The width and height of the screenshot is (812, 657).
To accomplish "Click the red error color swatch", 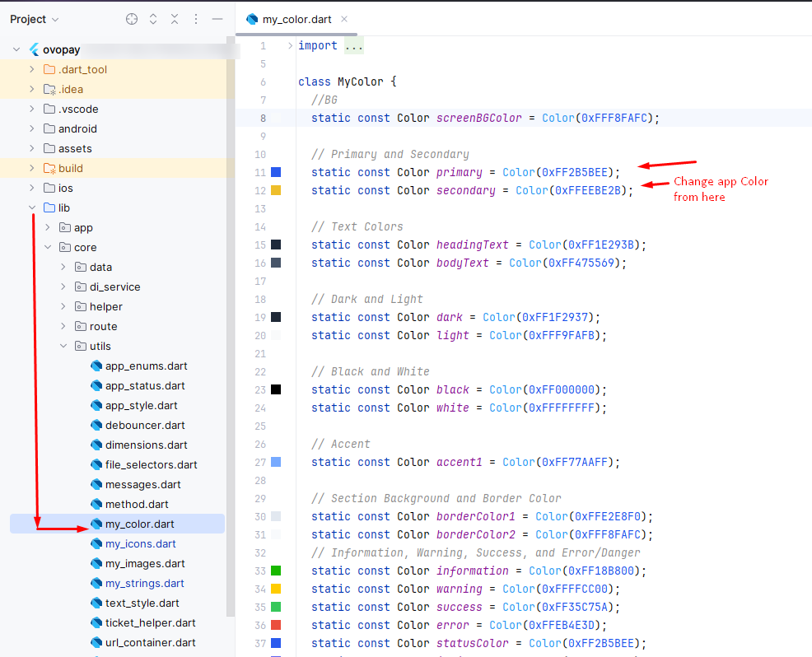I will point(276,625).
